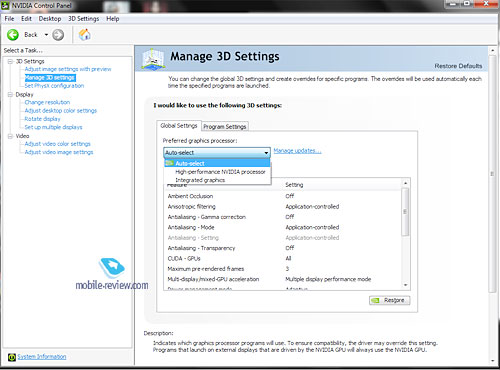Open Adjust image settings with preview
The height and width of the screenshot is (370, 500).
68,69
